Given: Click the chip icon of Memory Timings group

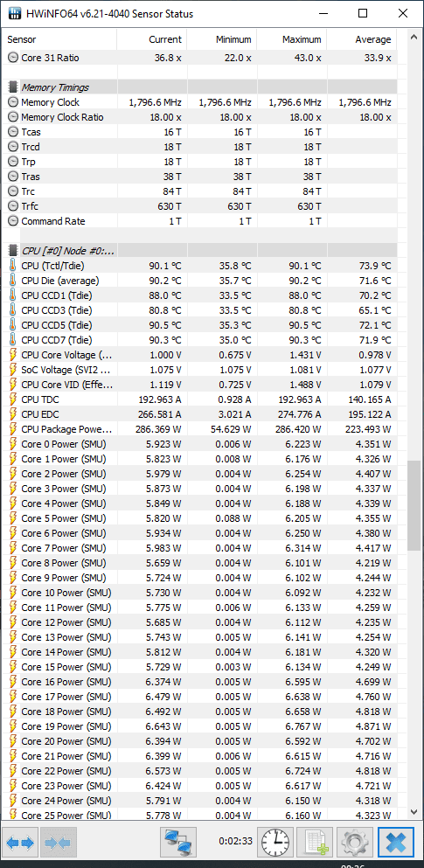Looking at the screenshot, I should [13, 87].
